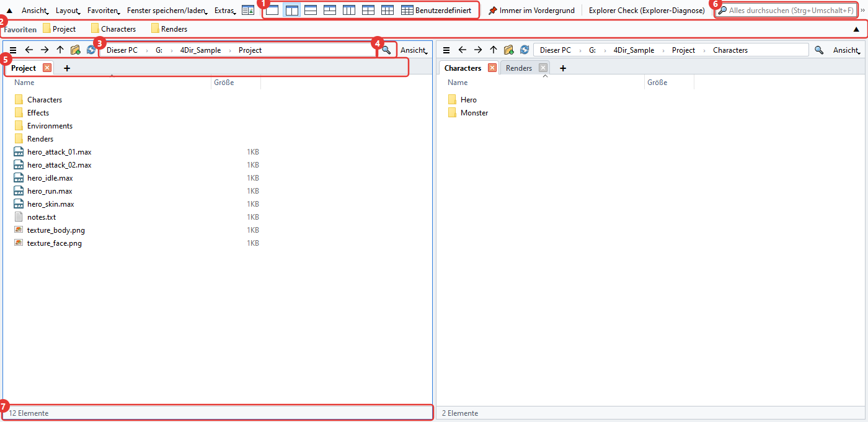Image resolution: width=868 pixels, height=422 pixels.
Task: Navigate up one folder in right pane
Action: point(494,50)
